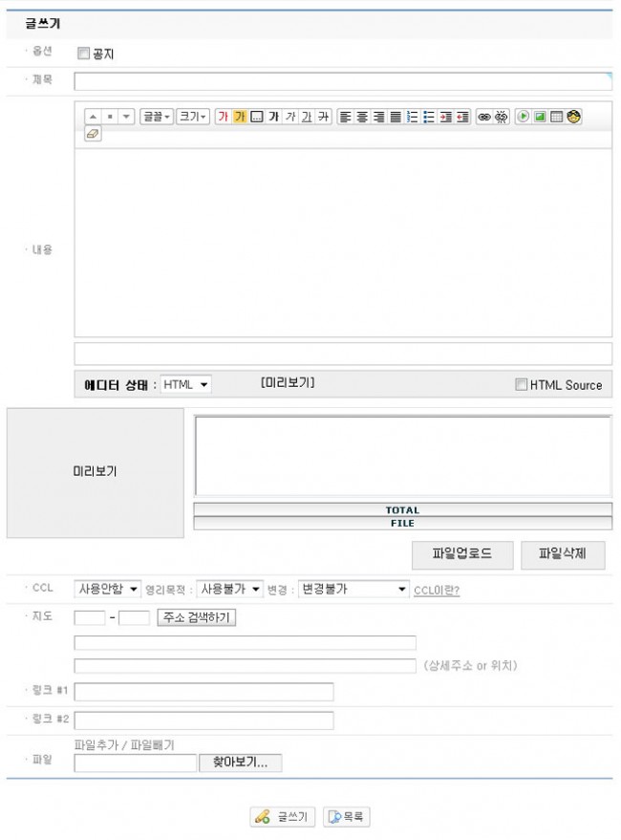Click the first address line field under 지도
The width and height of the screenshot is (621, 840).
[246, 642]
